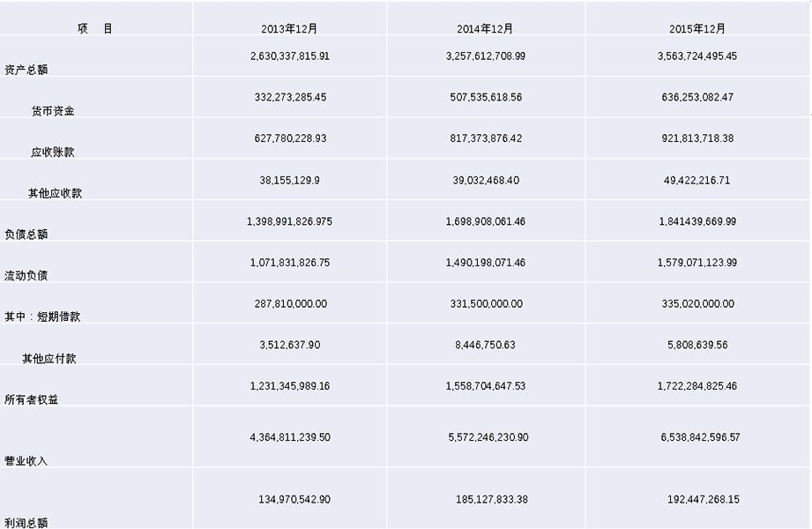
Task: Select the cell showing 331,500,000.00
Action: pyautogui.click(x=484, y=303)
